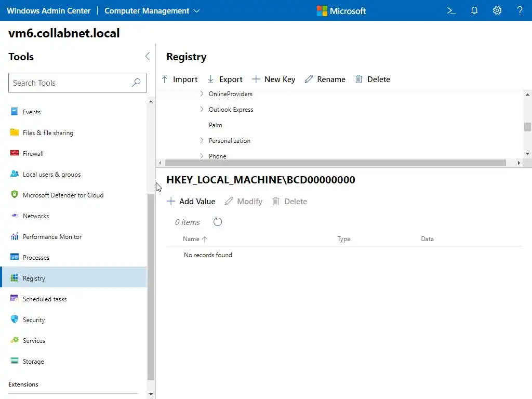Image resolution: width=532 pixels, height=399 pixels.
Task: Sort values by Name column
Action: (195, 239)
